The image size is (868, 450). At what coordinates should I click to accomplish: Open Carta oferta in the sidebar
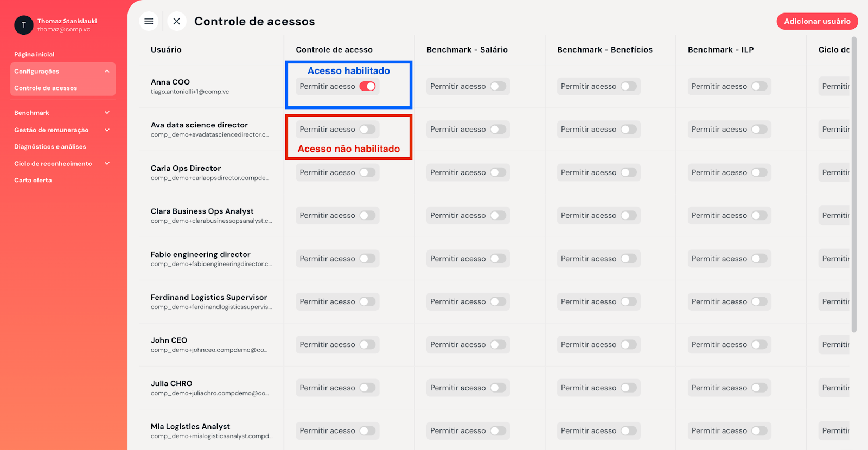pos(33,180)
